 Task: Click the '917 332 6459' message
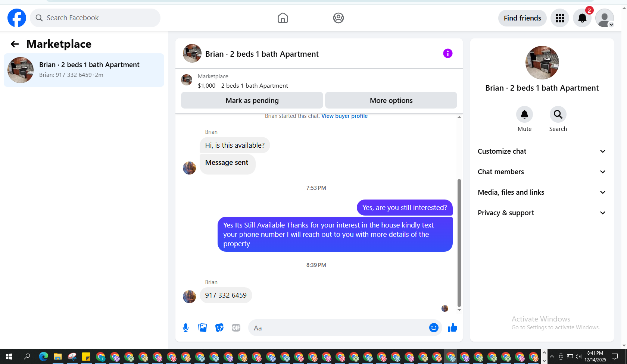(226, 295)
